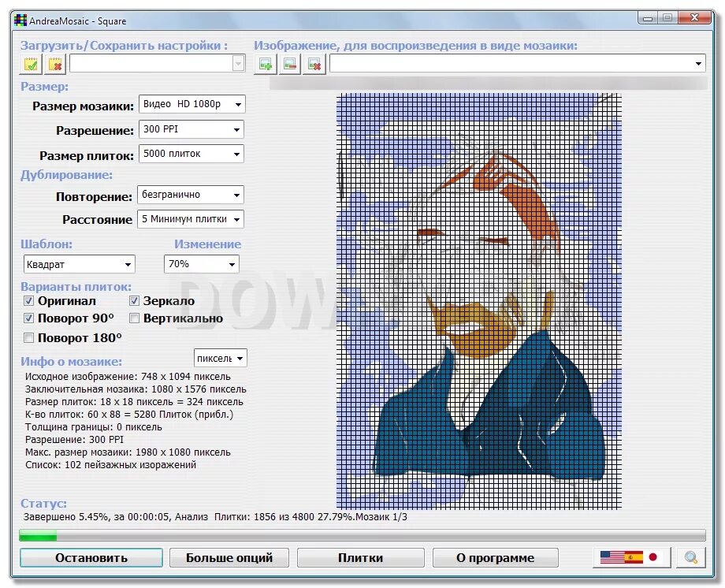Disable the Поворот 90° checkbox
This screenshot has height=588, width=725.
28,318
